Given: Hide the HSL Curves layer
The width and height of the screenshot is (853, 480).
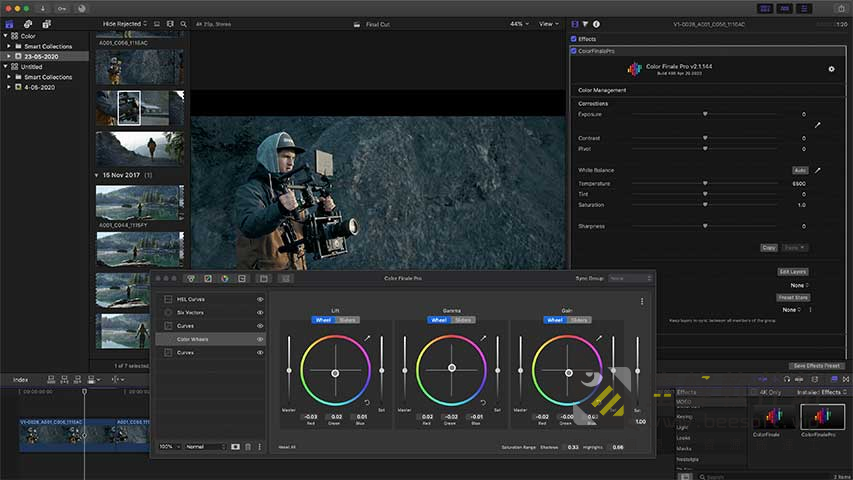Looking at the screenshot, I should pyautogui.click(x=260, y=299).
